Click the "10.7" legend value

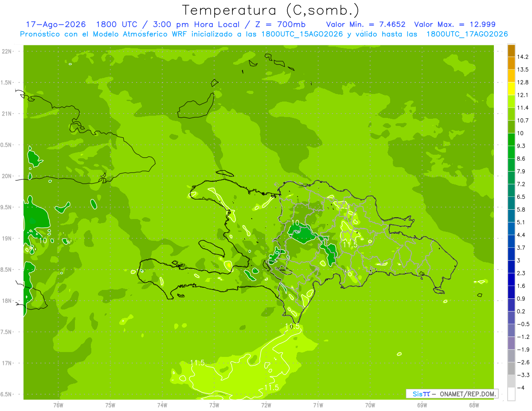coord(523,121)
